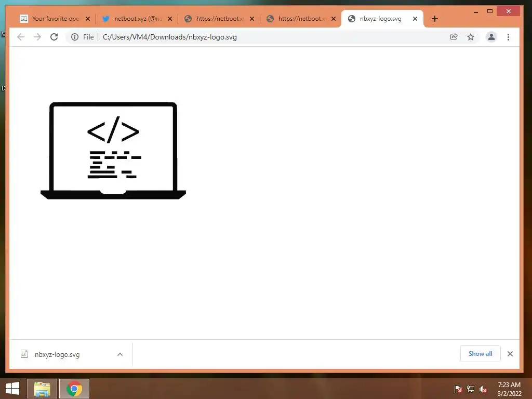Go back using the browser back arrow
The height and width of the screenshot is (399, 532).
pos(21,37)
